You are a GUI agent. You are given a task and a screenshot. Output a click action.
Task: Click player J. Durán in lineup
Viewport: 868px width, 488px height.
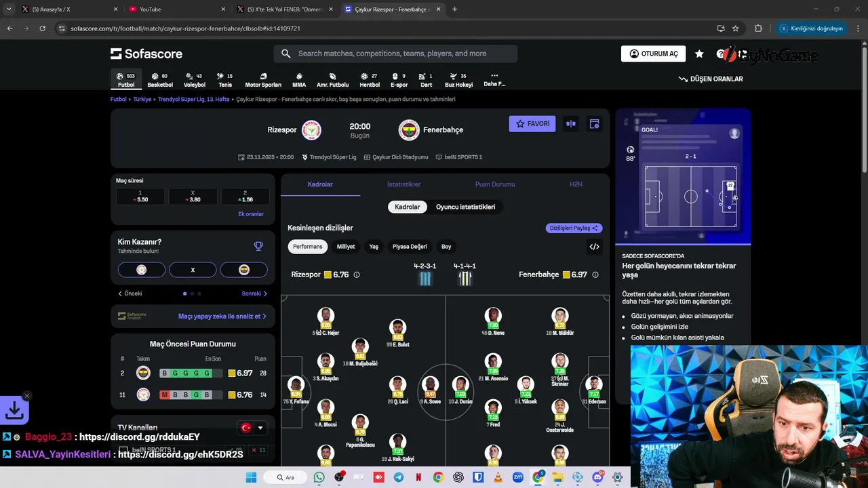pos(460,390)
